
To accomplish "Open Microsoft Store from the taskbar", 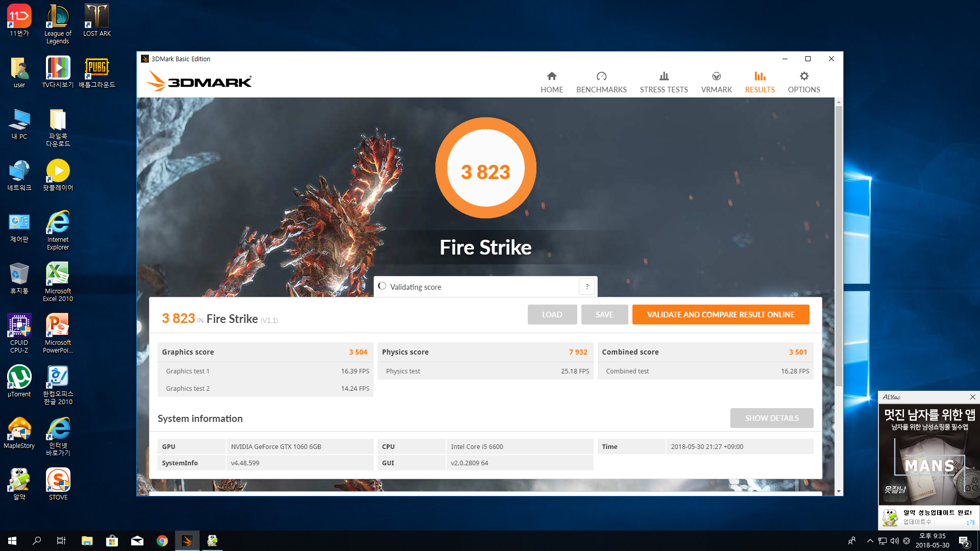I will [x=112, y=541].
